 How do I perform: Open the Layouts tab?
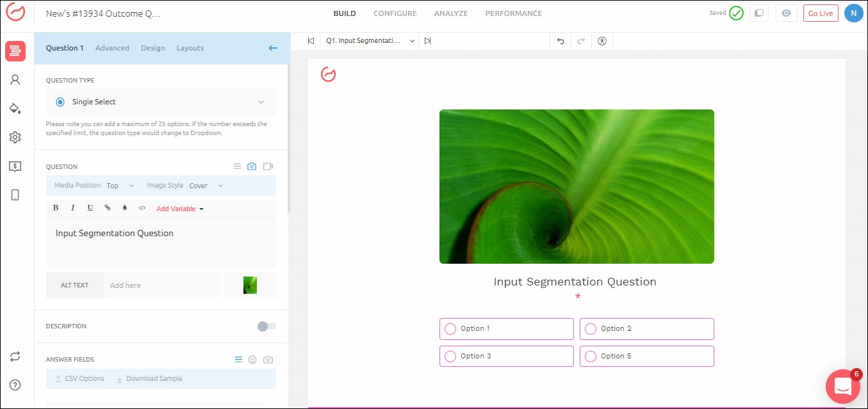190,47
